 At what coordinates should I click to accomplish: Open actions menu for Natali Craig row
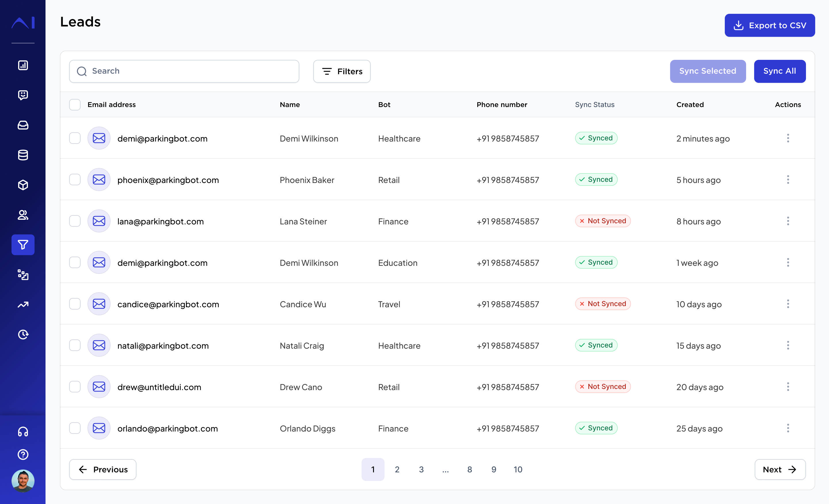(788, 345)
